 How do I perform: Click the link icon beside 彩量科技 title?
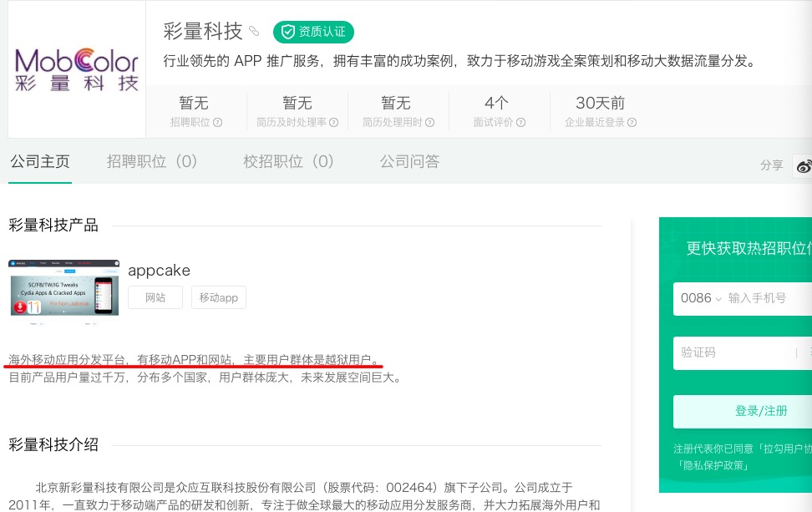click(255, 32)
